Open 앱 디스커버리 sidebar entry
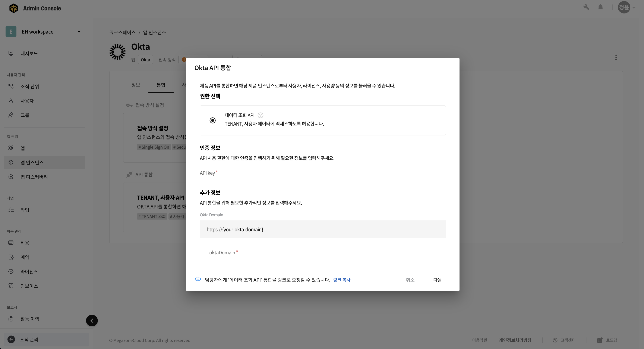The width and height of the screenshot is (644, 349). [44, 177]
